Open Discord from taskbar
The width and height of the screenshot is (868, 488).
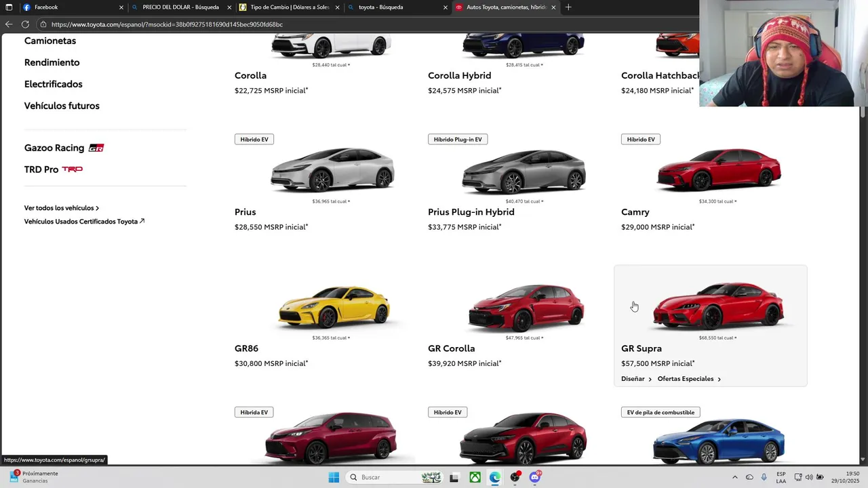[x=535, y=477]
